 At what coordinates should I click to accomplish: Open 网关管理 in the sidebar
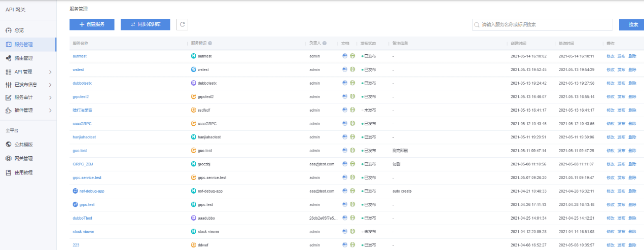[23, 159]
